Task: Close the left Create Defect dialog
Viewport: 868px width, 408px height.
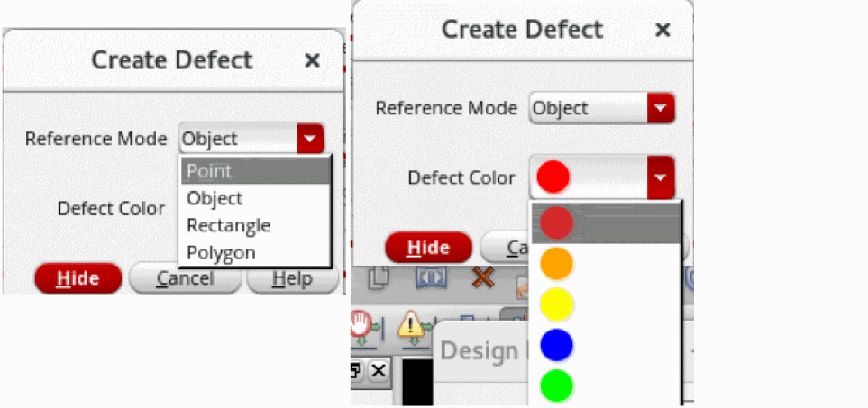Action: pos(312,60)
